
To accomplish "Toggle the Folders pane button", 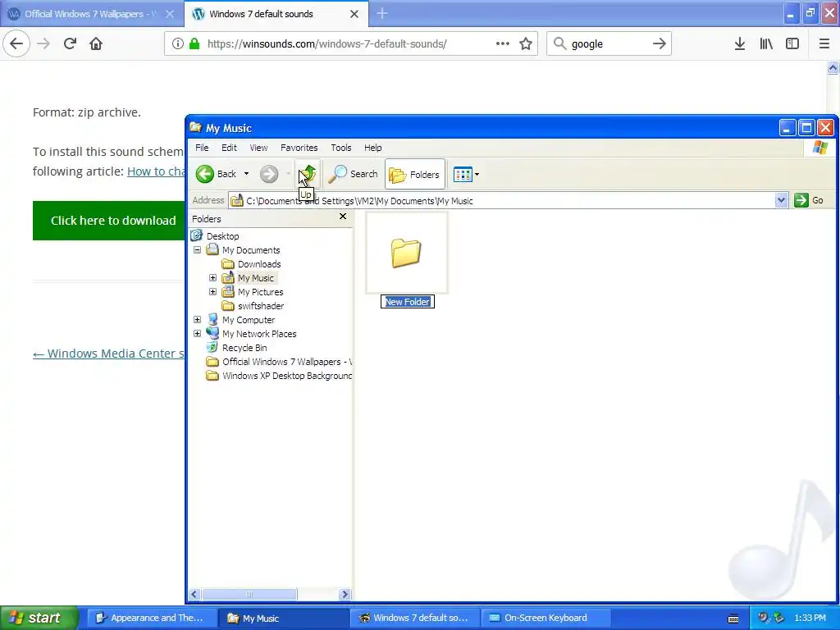I will 414,174.
